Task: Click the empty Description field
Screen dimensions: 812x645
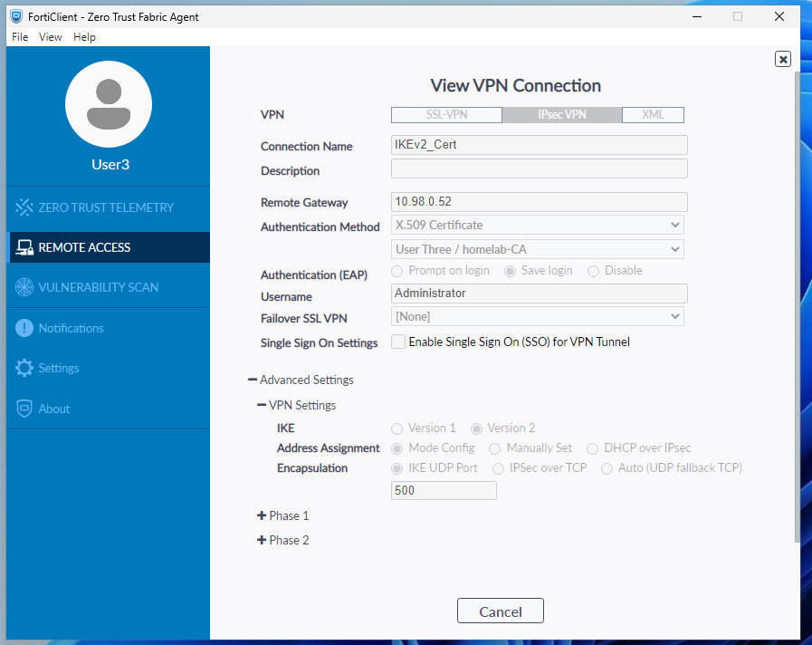Action: [x=540, y=168]
